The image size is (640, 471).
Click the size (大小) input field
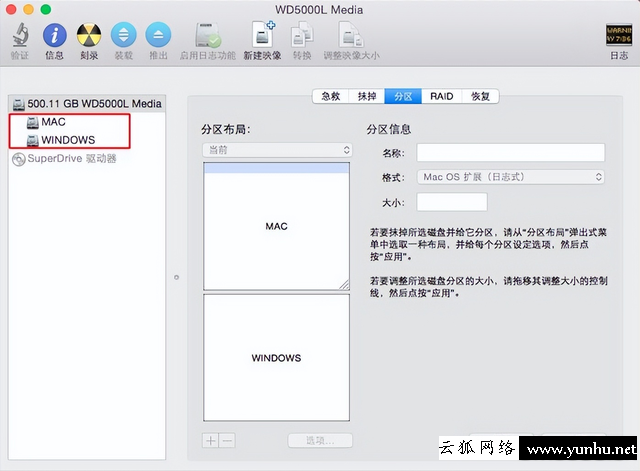pos(452,202)
